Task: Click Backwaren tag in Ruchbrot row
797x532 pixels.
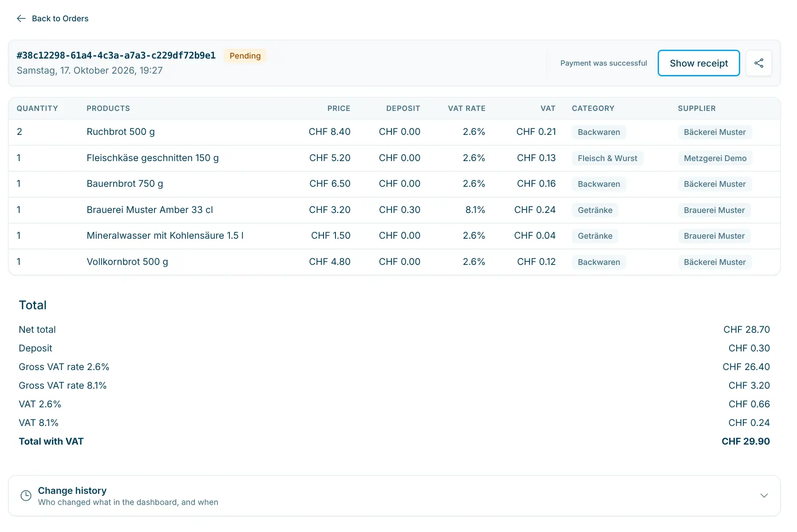Action: coord(599,132)
